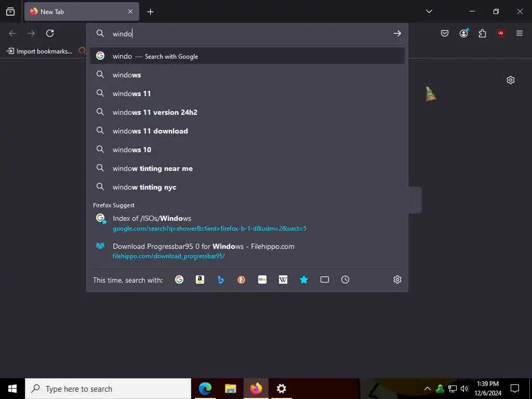Launch Microsoft Edge from the taskbar
Screen dimensions: 532x399
[205, 389]
